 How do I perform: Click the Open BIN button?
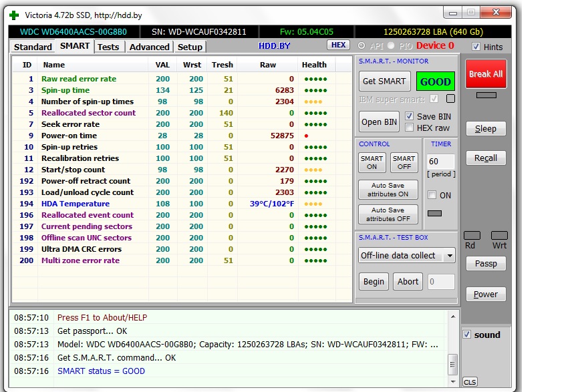tap(379, 122)
